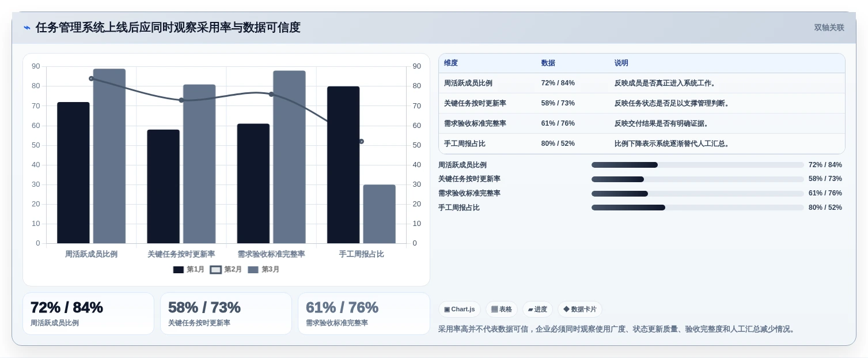
Task: Click the 需求验收标准完整率 progress bar
Action: (x=698, y=194)
